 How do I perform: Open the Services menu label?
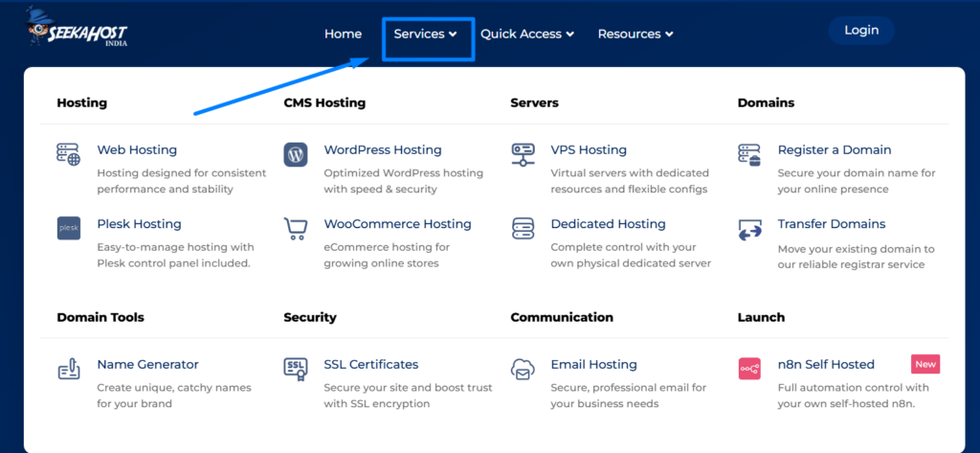[x=419, y=34]
